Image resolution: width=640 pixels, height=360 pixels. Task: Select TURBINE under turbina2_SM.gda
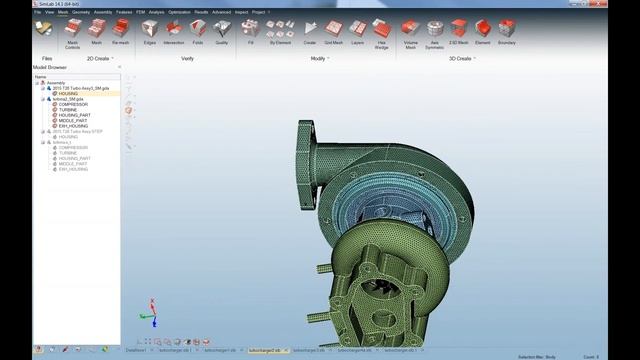[x=68, y=110]
